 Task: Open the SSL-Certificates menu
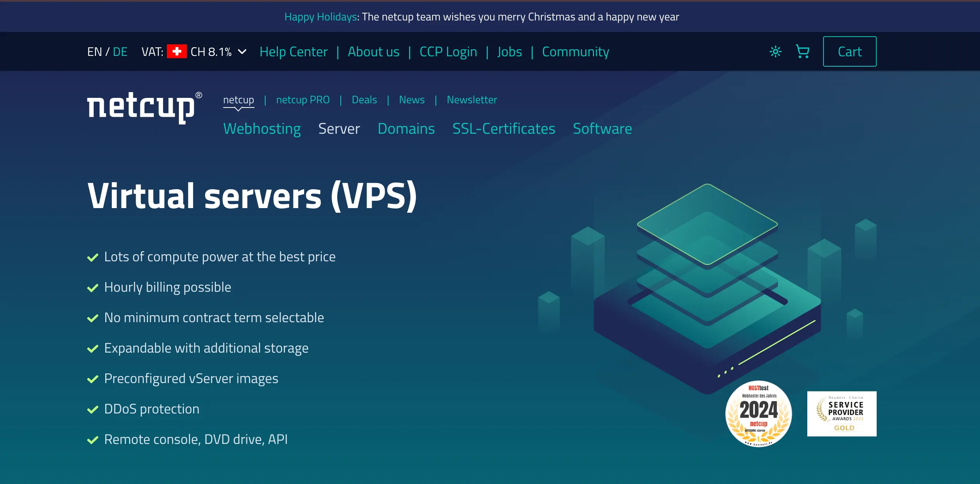[x=504, y=129]
